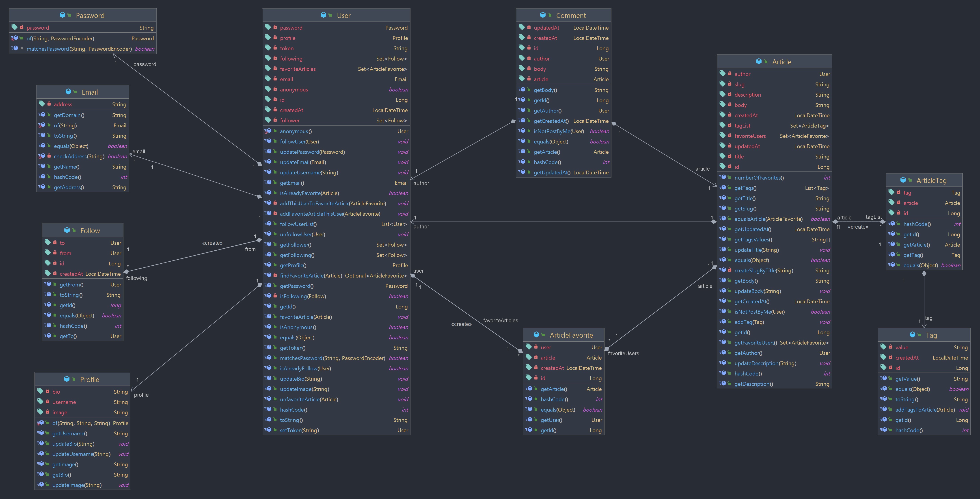This screenshot has width=980, height=499.
Task: Select the favoriteArticles field in User
Action: point(298,69)
